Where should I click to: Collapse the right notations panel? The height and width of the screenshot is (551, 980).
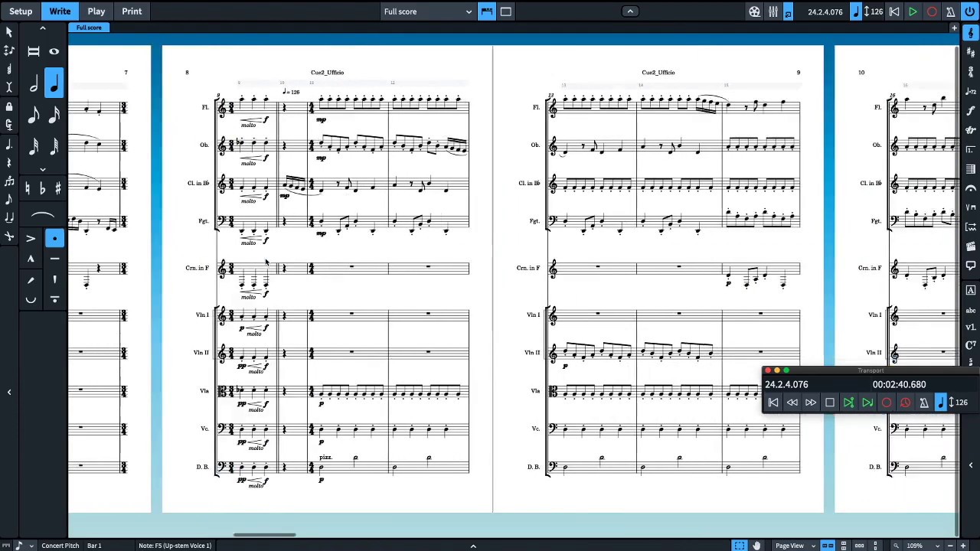tap(971, 465)
